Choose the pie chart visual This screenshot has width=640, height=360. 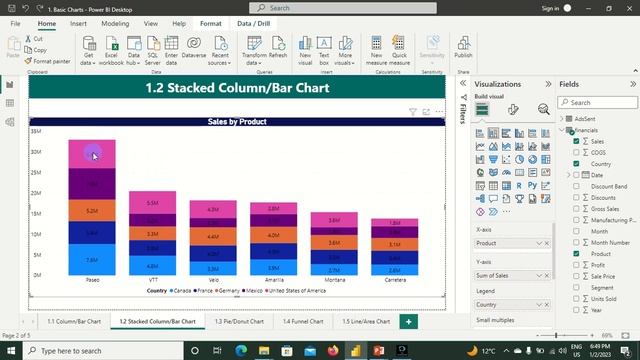(x=519, y=159)
